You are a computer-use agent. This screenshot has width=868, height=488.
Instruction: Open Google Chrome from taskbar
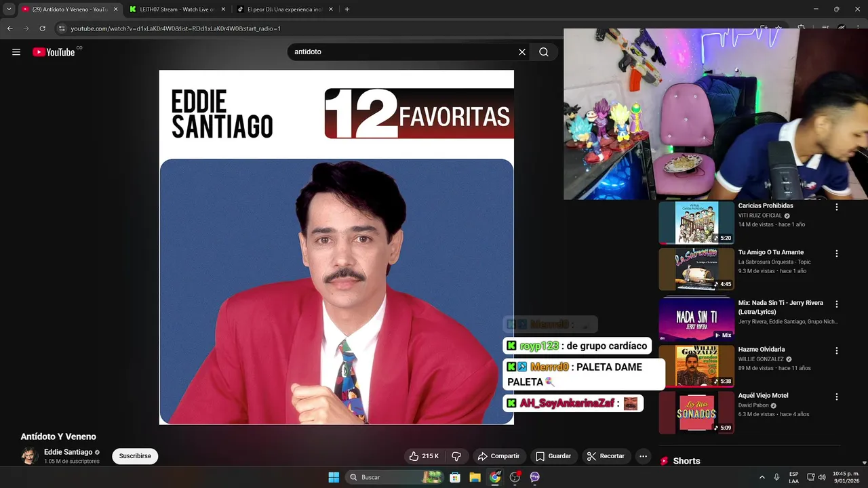pyautogui.click(x=495, y=477)
